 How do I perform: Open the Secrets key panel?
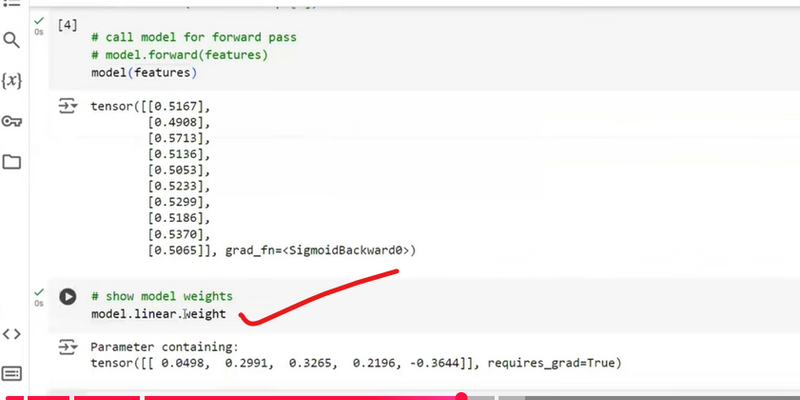[x=12, y=121]
